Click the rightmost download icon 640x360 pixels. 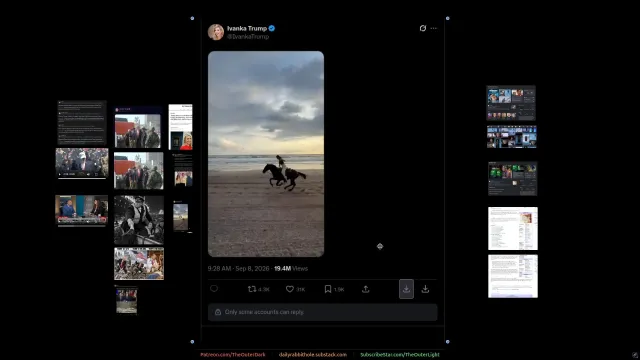425,289
